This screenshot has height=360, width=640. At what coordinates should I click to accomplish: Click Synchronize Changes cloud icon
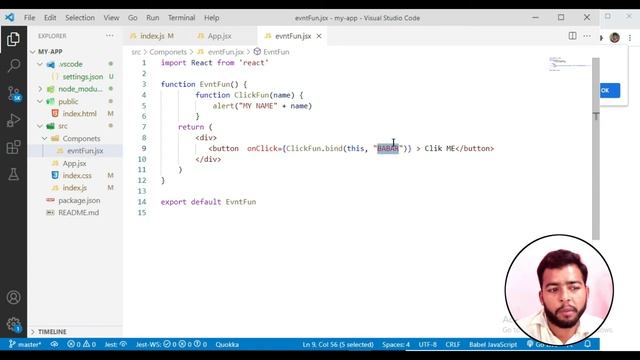point(54,344)
